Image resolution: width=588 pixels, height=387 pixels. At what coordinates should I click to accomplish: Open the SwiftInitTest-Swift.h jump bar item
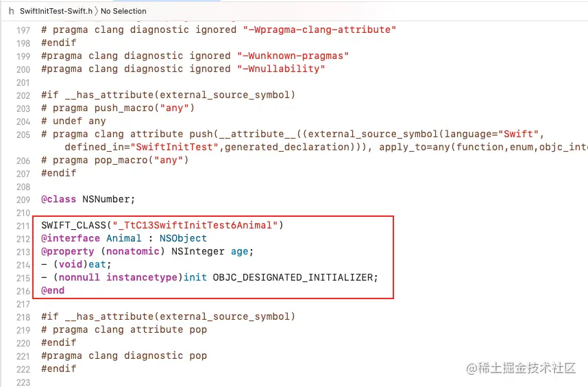(56, 11)
